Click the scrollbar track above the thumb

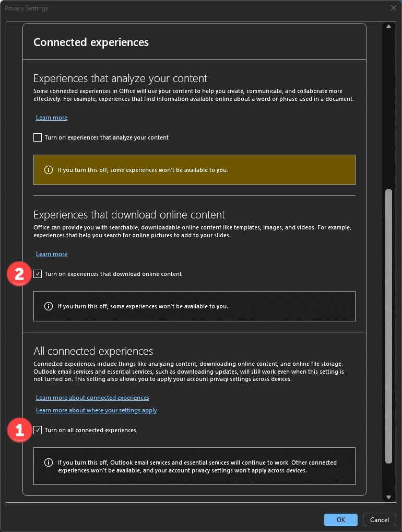(x=389, y=109)
